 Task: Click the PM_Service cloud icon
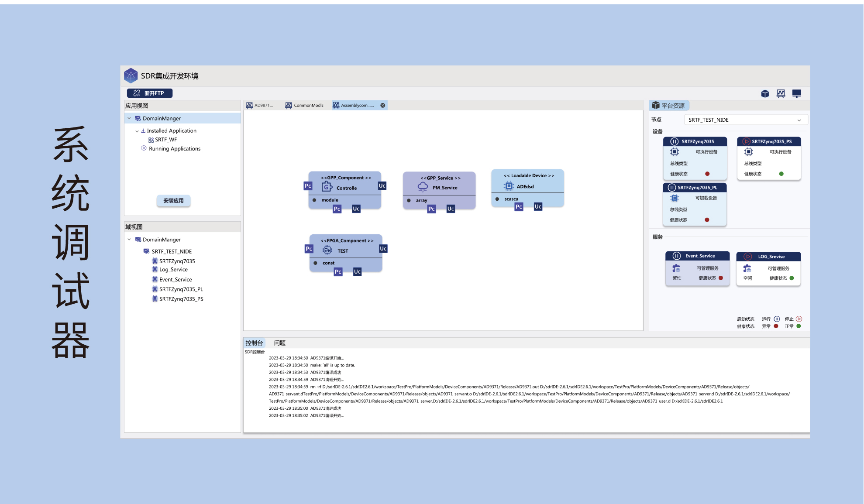[x=423, y=187]
